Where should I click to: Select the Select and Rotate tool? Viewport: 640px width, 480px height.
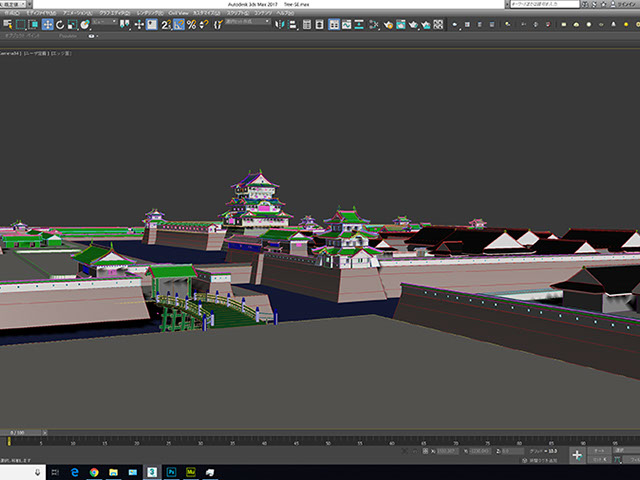pyautogui.click(x=60, y=24)
